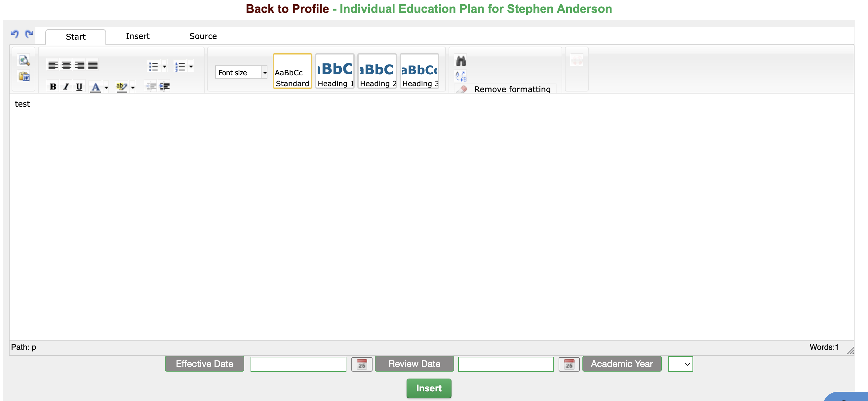Focus the Review Date input field
Image resolution: width=868 pixels, height=401 pixels.
coord(506,364)
